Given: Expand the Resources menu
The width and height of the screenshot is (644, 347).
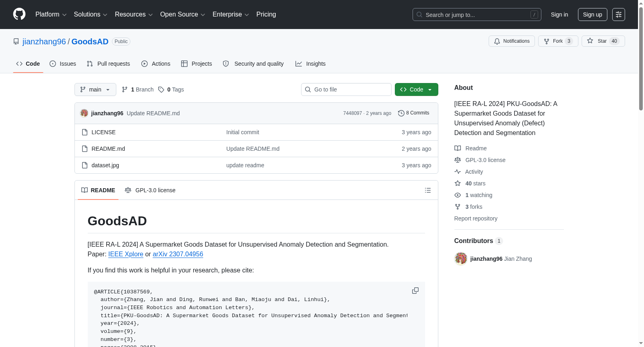Looking at the screenshot, I should click(134, 15).
